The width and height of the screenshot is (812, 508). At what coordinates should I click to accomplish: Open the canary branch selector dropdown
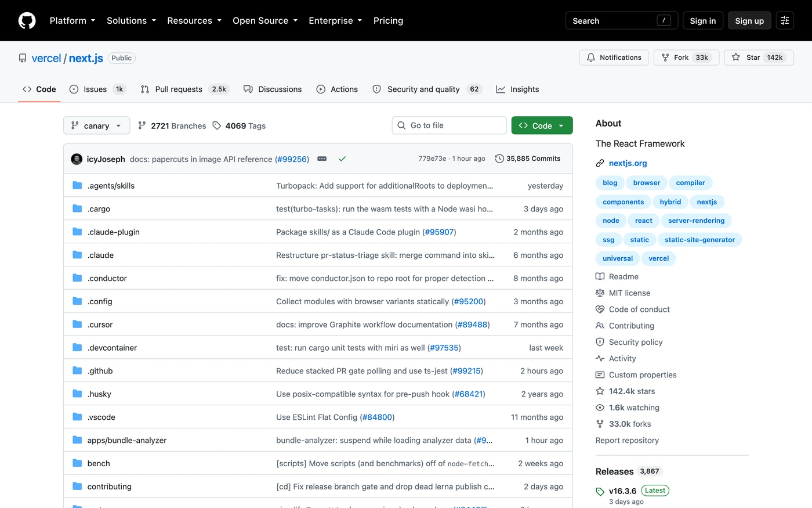(96, 125)
